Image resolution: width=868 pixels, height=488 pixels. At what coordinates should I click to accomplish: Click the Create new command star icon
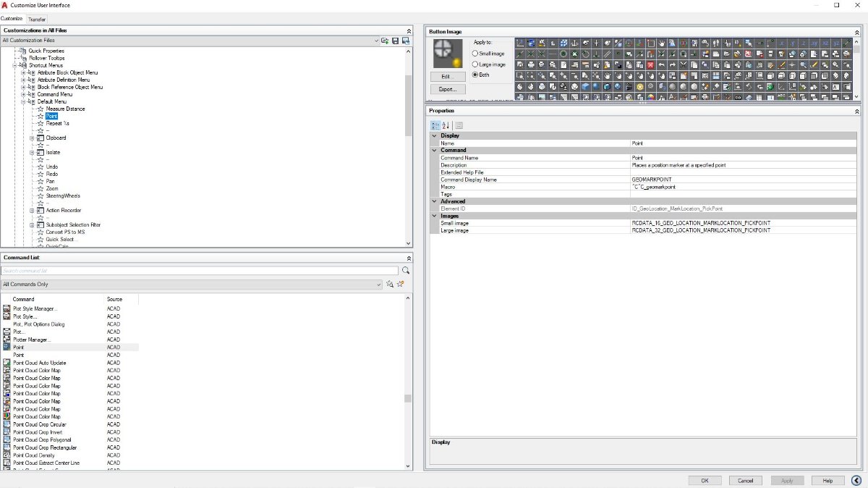pyautogui.click(x=400, y=285)
